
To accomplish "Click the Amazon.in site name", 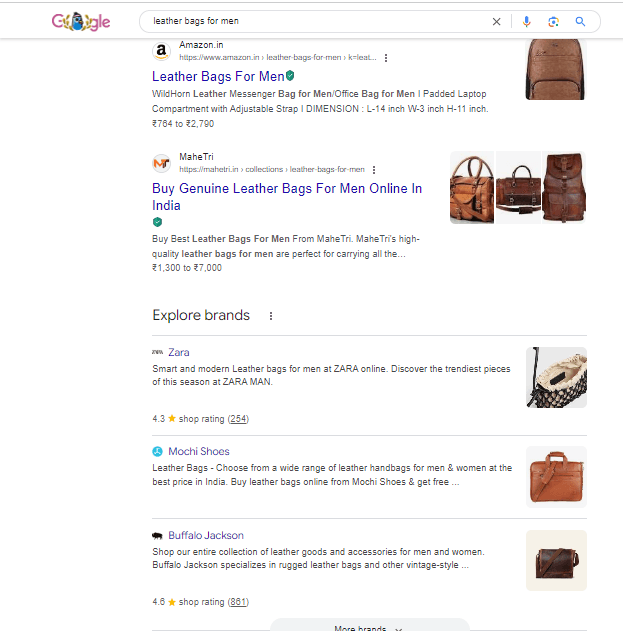I will [201, 45].
